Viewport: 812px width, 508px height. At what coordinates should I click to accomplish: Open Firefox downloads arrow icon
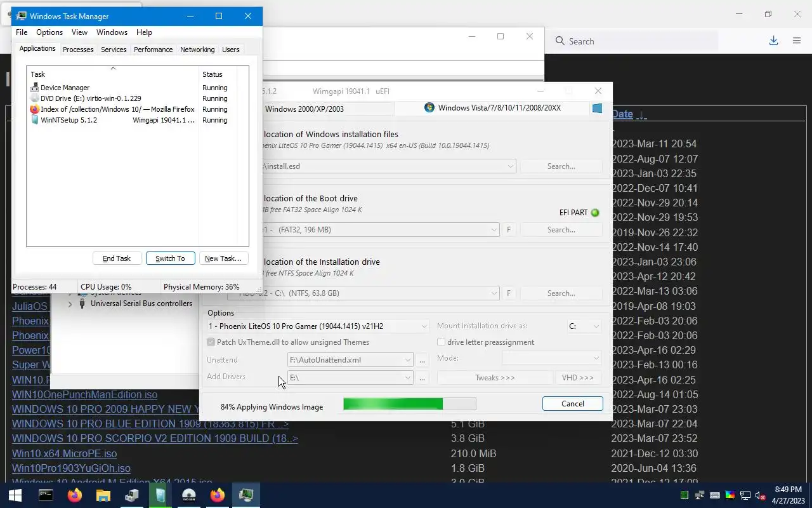(x=773, y=41)
